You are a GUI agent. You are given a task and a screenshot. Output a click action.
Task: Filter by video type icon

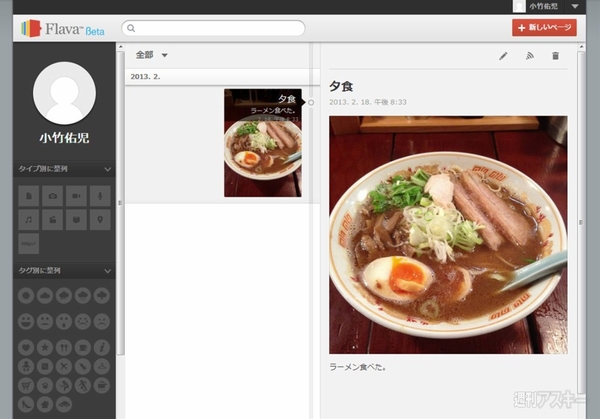[x=76, y=196]
